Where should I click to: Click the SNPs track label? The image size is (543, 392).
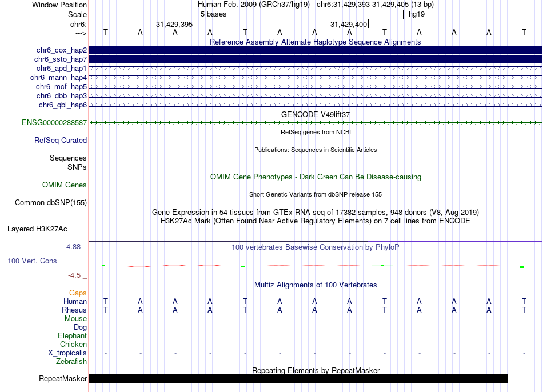77,167
